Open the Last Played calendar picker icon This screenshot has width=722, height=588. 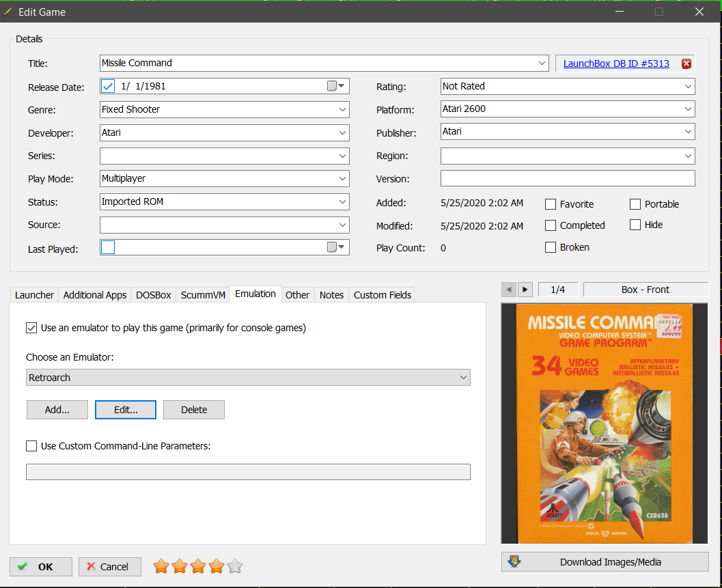(335, 247)
